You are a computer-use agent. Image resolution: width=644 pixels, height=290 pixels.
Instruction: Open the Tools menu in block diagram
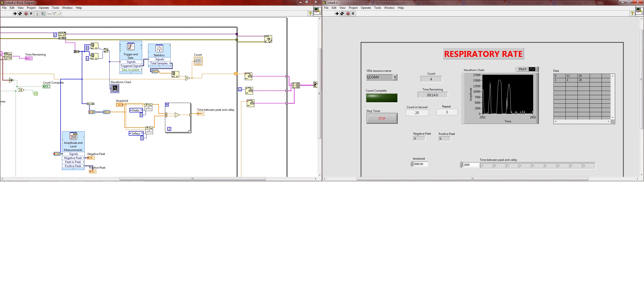click(55, 7)
